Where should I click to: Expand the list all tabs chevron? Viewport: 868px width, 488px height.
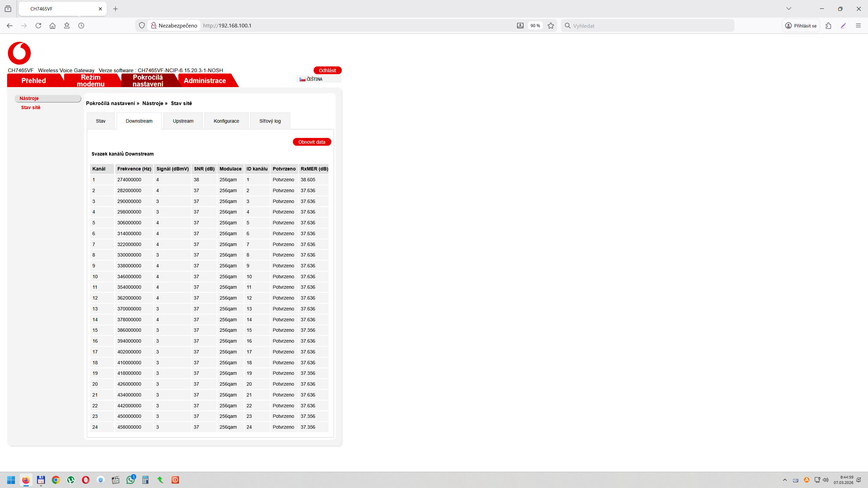coord(789,9)
